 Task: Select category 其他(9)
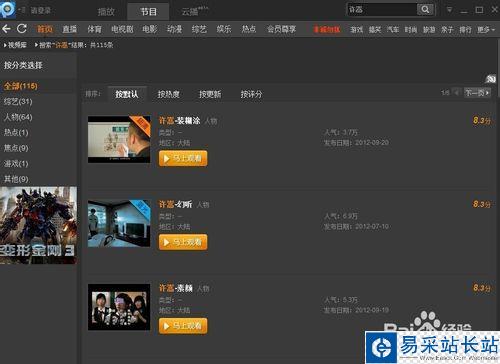click(16, 179)
